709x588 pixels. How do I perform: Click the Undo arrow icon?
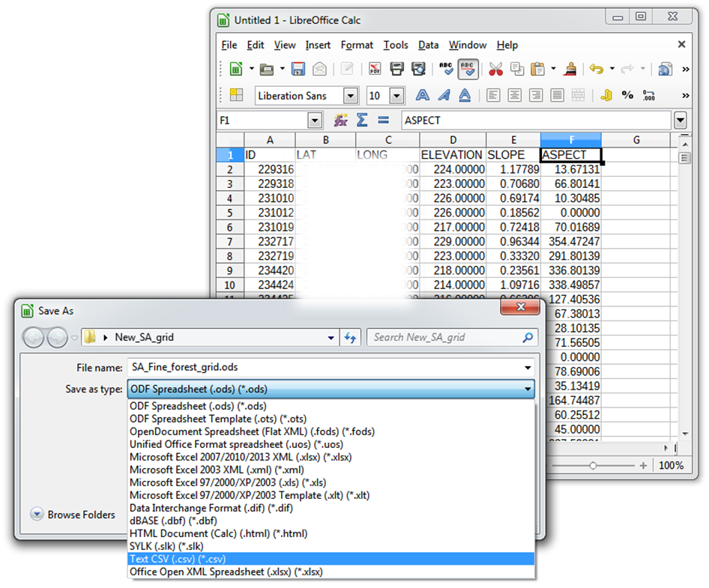pyautogui.click(x=597, y=69)
